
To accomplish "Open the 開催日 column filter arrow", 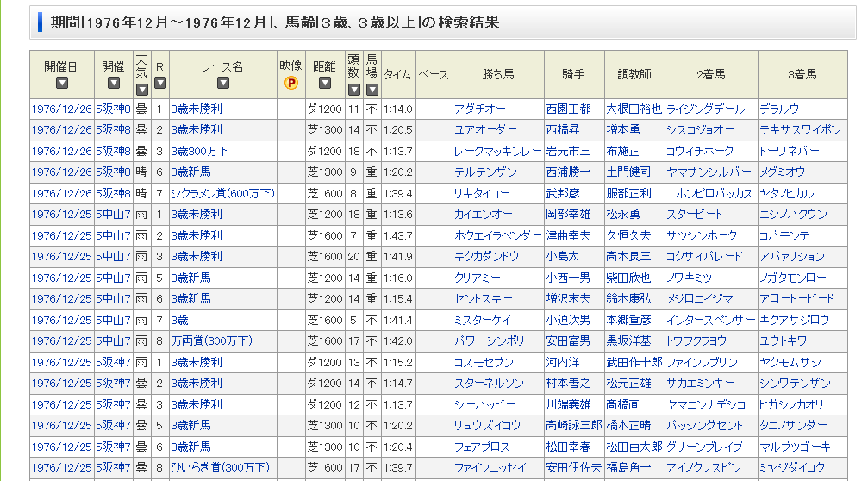I will click(x=61, y=84).
